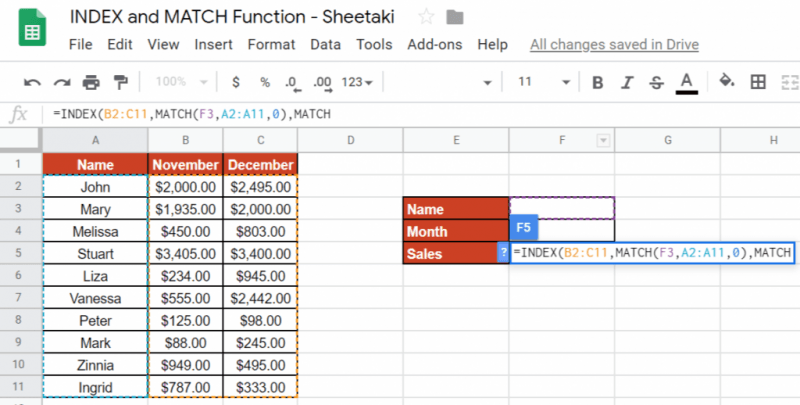Click the Redo arrow in the toolbar

[62, 82]
